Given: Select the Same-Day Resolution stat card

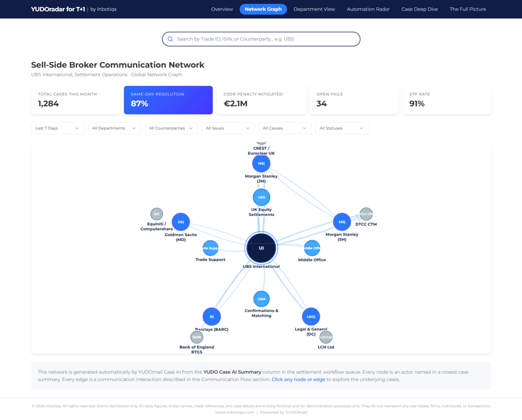Looking at the screenshot, I should [168, 100].
